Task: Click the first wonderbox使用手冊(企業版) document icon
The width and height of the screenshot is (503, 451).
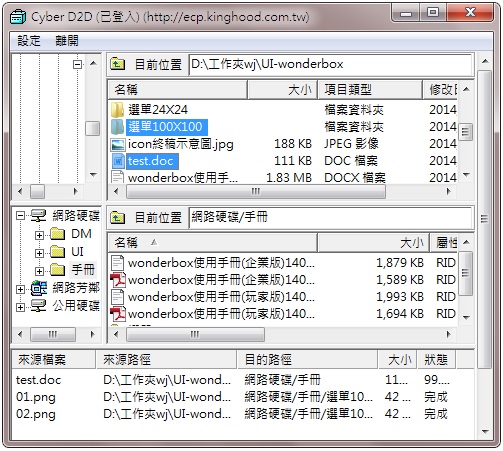Action: point(118,263)
